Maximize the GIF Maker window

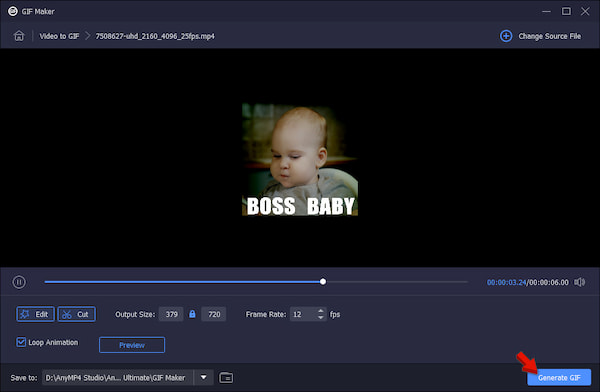point(566,11)
